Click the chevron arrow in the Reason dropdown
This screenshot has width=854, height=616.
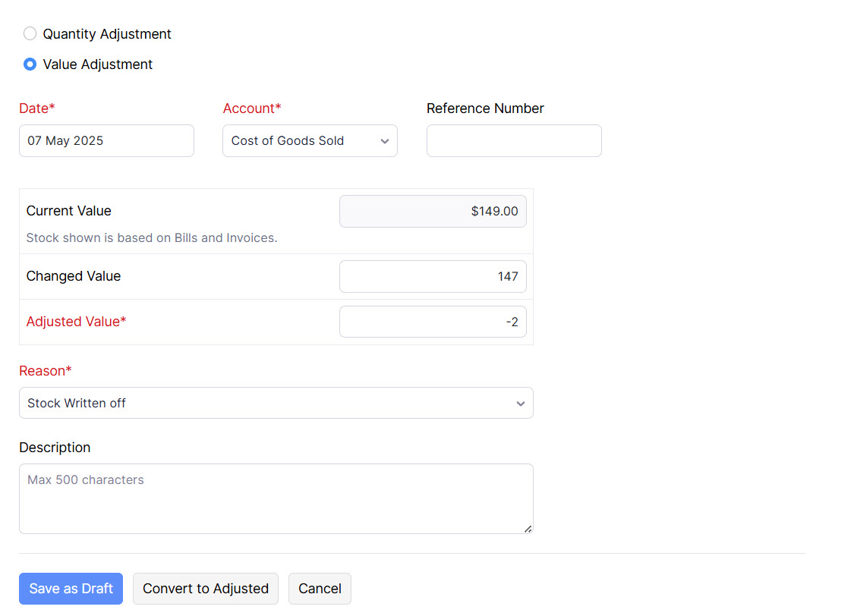coord(520,404)
